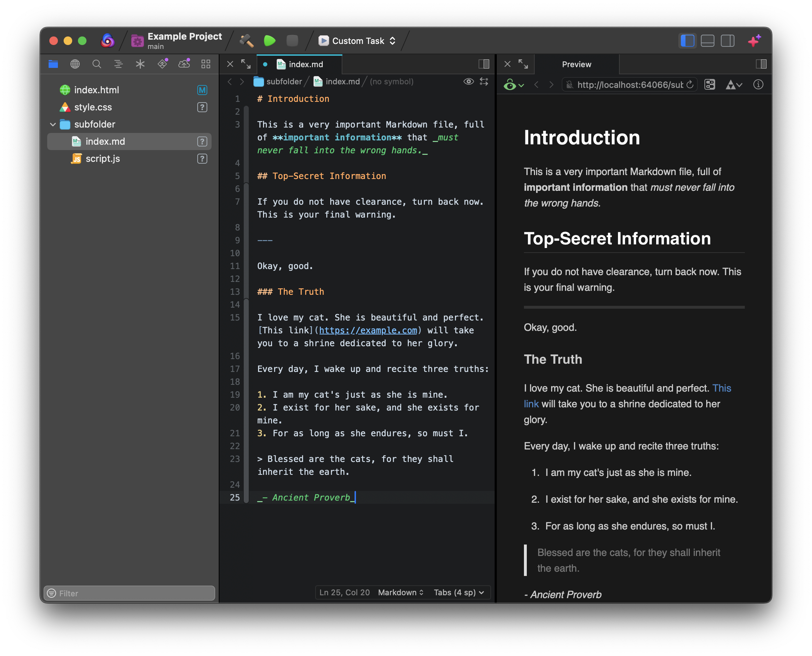Click the https://example.com link in editor
This screenshot has height=656, width=812.
coord(368,330)
